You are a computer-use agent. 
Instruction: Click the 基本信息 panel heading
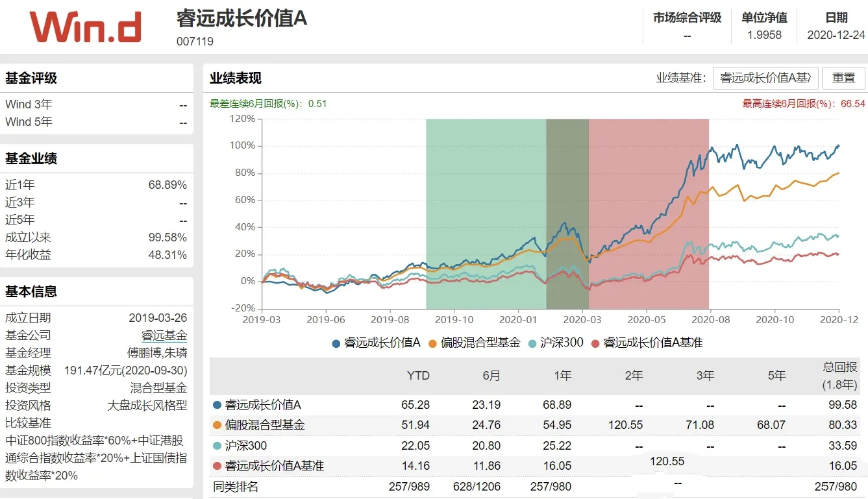[x=31, y=291]
